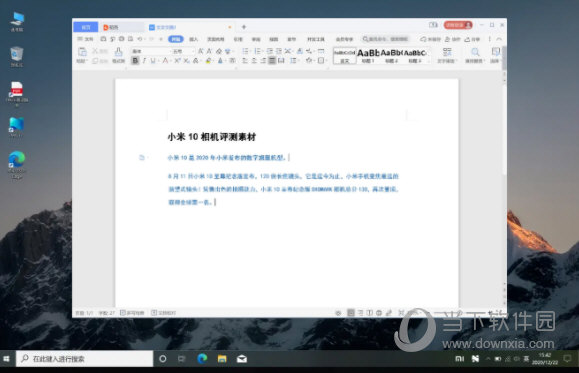This screenshot has width=579, height=373.
Task: Click the Distributed alignment icon
Action: pyautogui.click(x=281, y=61)
